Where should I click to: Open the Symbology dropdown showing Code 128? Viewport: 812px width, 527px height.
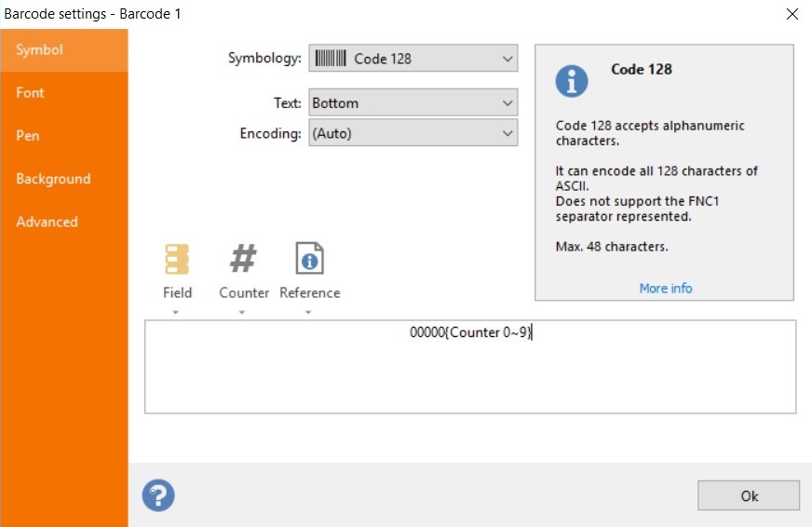point(413,58)
